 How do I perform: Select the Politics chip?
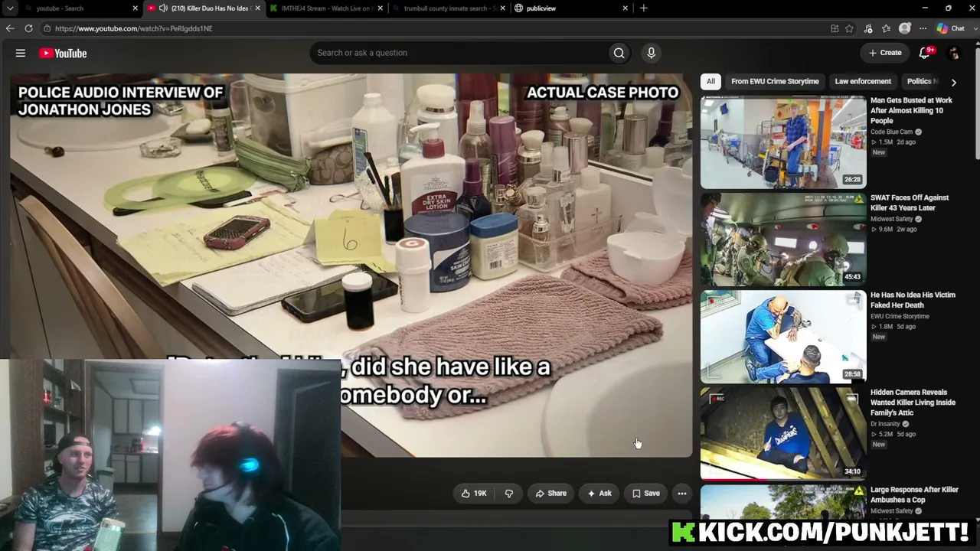click(x=922, y=81)
